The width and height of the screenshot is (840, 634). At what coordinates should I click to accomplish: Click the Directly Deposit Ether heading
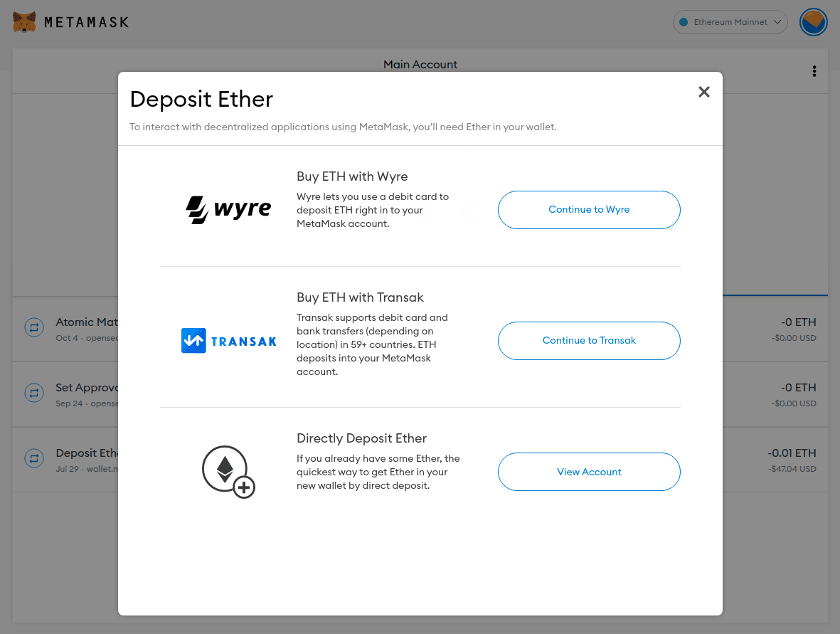point(361,438)
